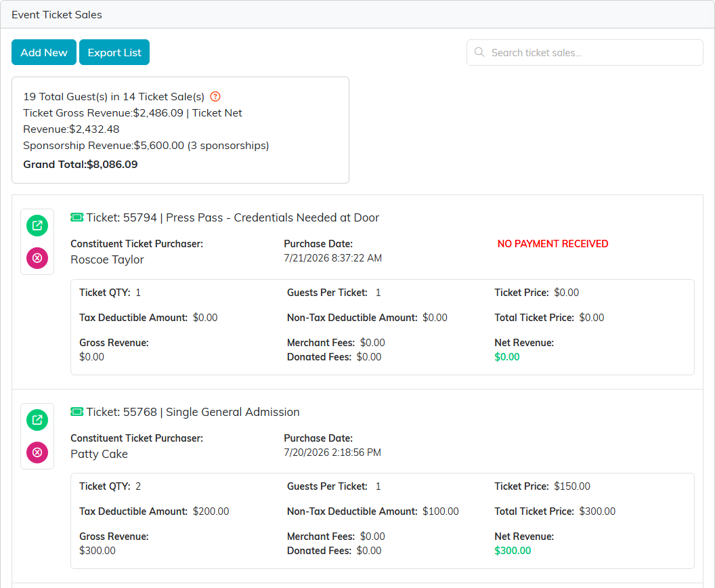715x588 pixels.
Task: Click the Event Ticket Sales header
Action: (57, 15)
